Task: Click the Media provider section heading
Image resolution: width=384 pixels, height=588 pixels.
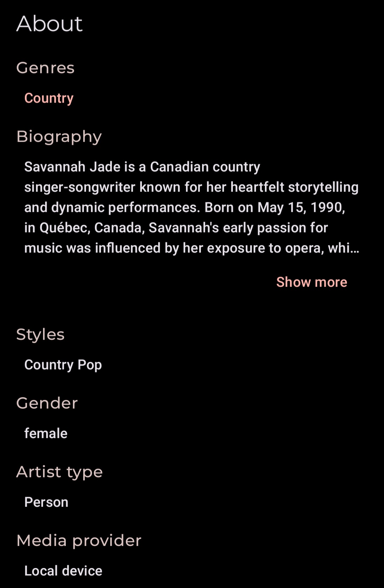Action: click(79, 541)
